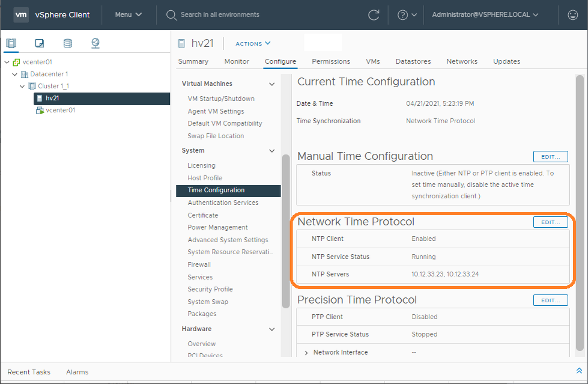The height and width of the screenshot is (384, 588).
Task: Click the hv21 host icon in tree
Action: 40,99
